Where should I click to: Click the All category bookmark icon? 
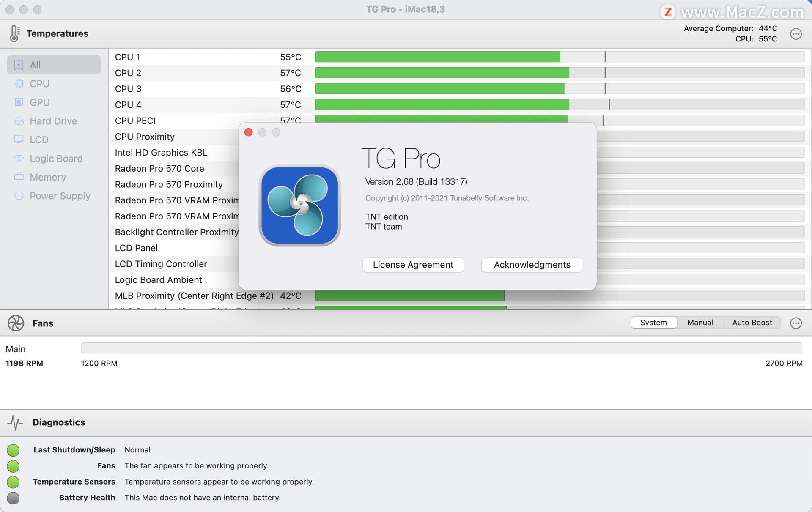point(19,65)
